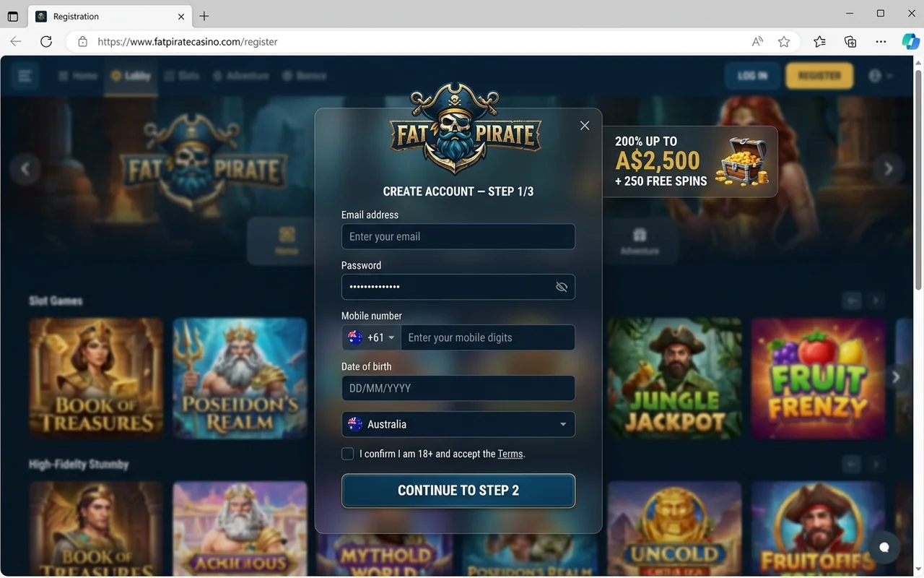The width and height of the screenshot is (924, 578).
Task: Tick the 18+ confirmation checkbox
Action: pyautogui.click(x=347, y=454)
